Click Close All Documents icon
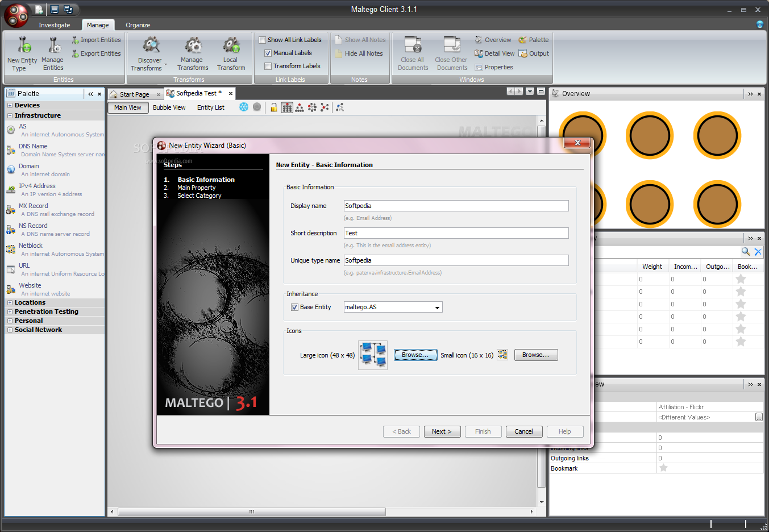The image size is (769, 532). point(413,44)
